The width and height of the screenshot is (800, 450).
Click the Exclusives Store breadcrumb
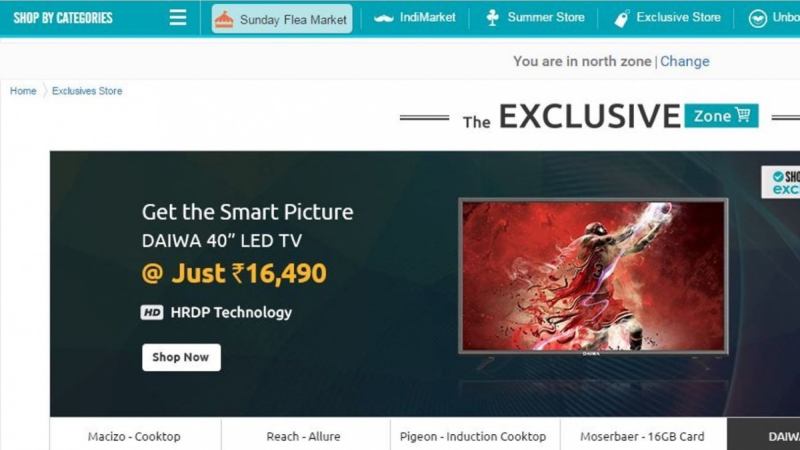click(x=87, y=91)
